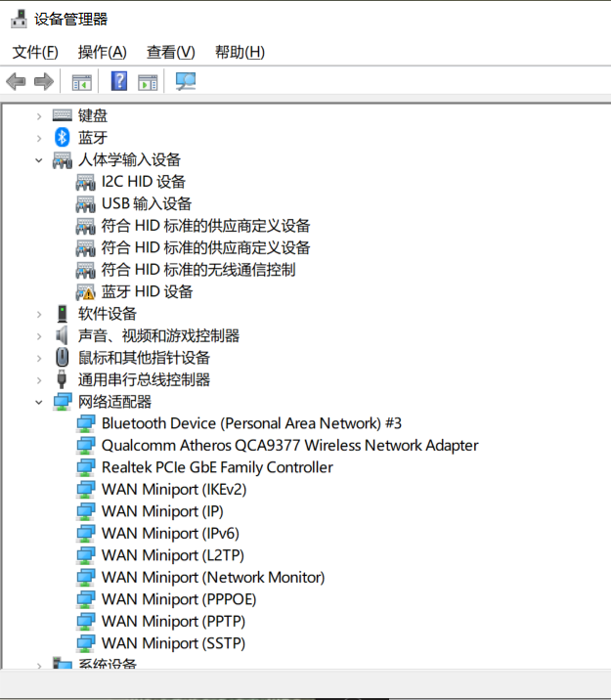611x700 pixels.
Task: Select the 键盘 tree item
Action: click(93, 115)
